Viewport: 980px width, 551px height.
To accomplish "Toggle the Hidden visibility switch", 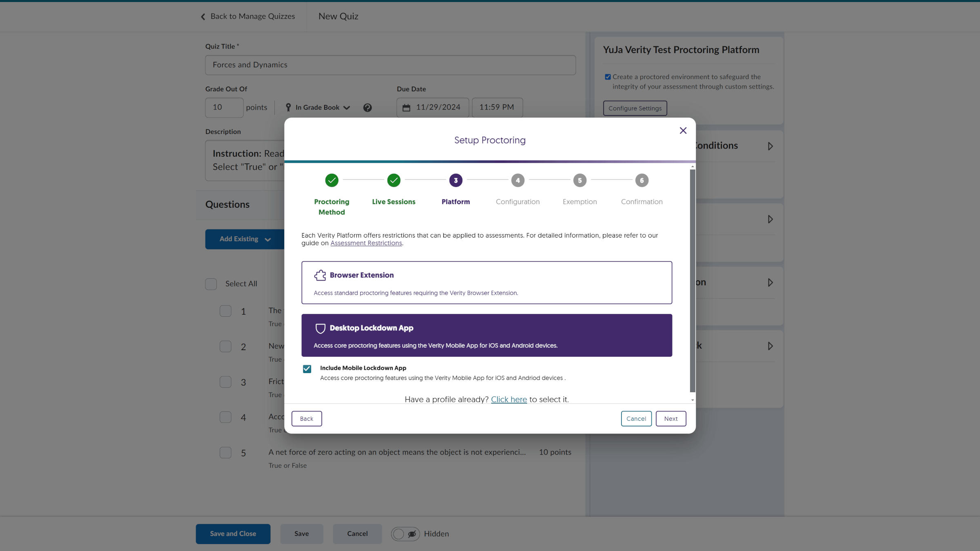I will 405,534.
